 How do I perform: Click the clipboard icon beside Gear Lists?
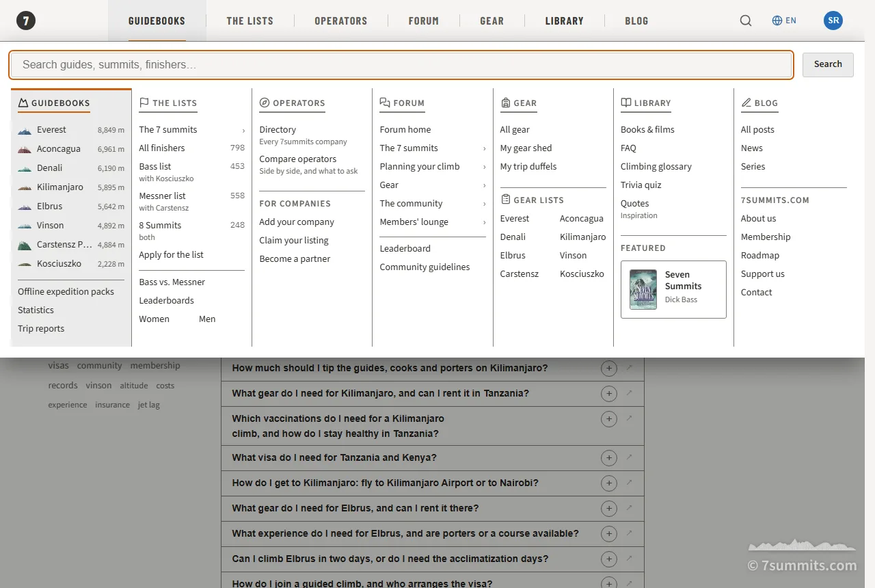point(506,200)
